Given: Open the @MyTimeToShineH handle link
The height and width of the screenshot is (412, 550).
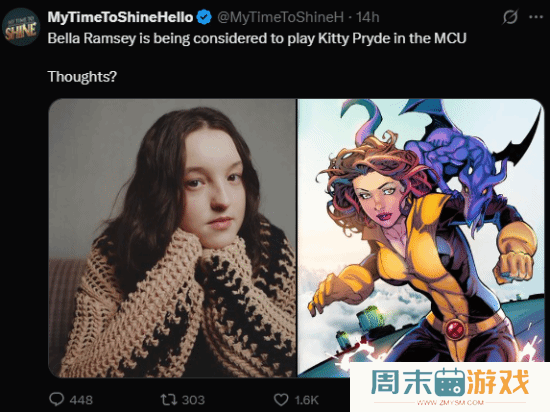Looking at the screenshot, I should 280,17.
